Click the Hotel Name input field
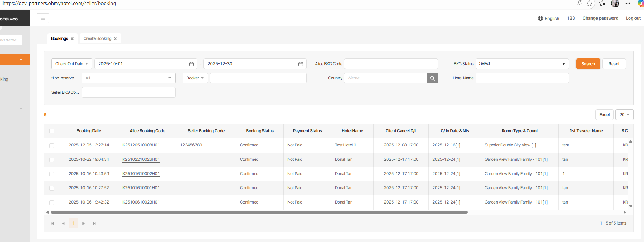The width and height of the screenshot is (644, 242). click(522, 78)
